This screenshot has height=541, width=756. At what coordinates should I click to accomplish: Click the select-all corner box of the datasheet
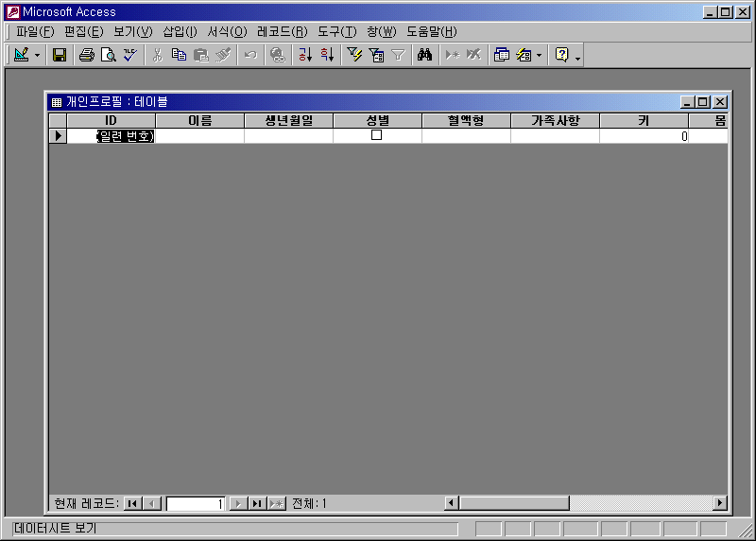click(x=58, y=121)
